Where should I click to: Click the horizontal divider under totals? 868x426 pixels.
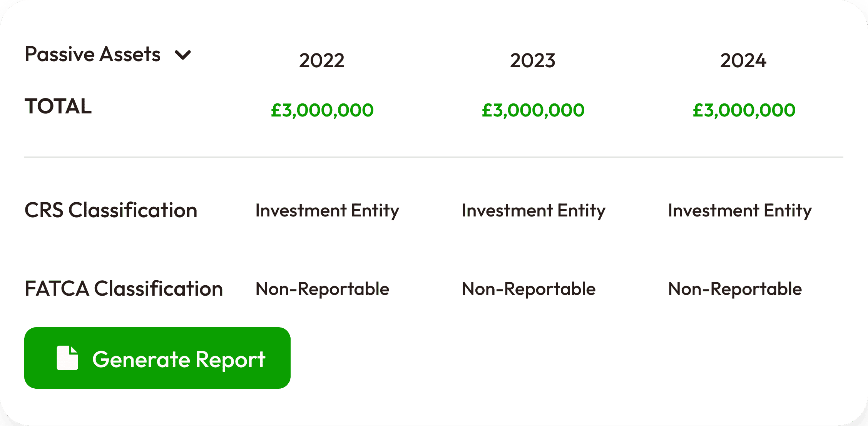point(433,157)
